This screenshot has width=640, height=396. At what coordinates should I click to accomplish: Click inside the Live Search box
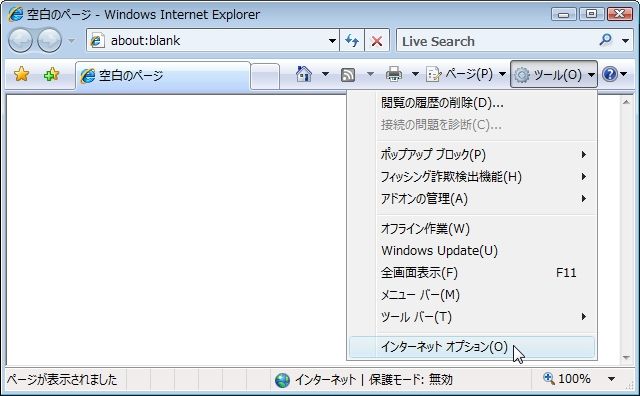tap(496, 41)
